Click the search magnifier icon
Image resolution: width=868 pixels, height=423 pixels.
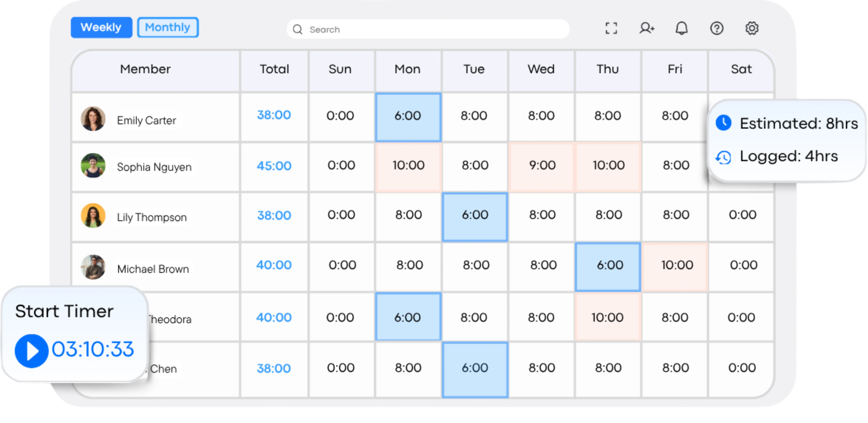tap(297, 30)
